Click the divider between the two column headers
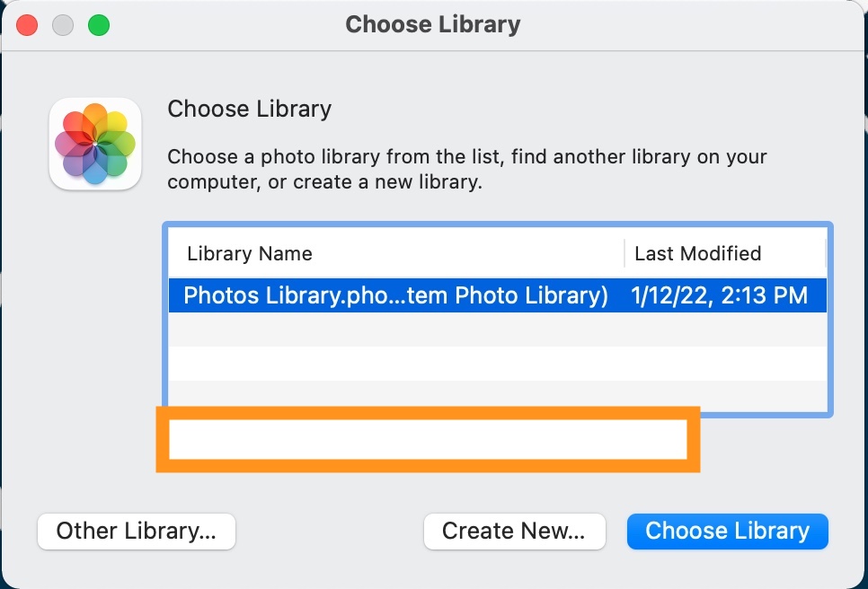868x589 pixels. click(x=624, y=253)
